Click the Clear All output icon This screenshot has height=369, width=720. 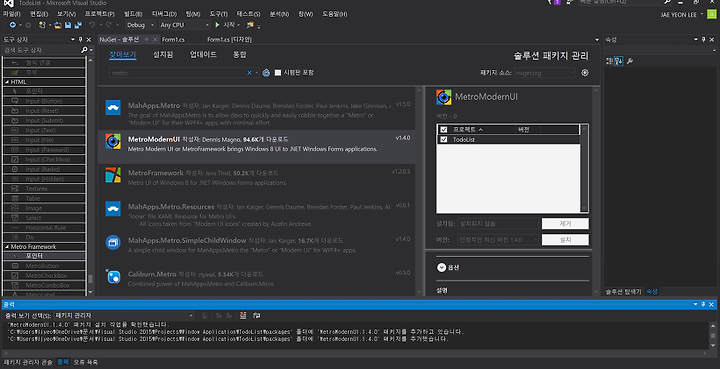243,315
